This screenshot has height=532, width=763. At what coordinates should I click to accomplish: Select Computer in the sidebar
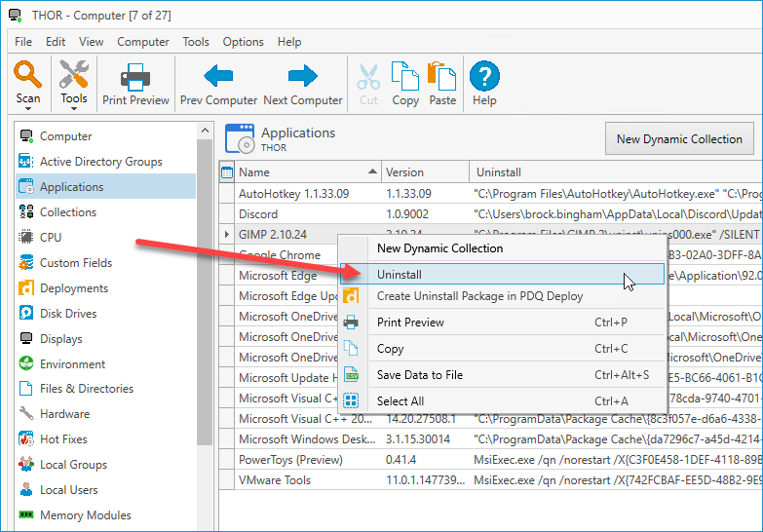coord(105,136)
